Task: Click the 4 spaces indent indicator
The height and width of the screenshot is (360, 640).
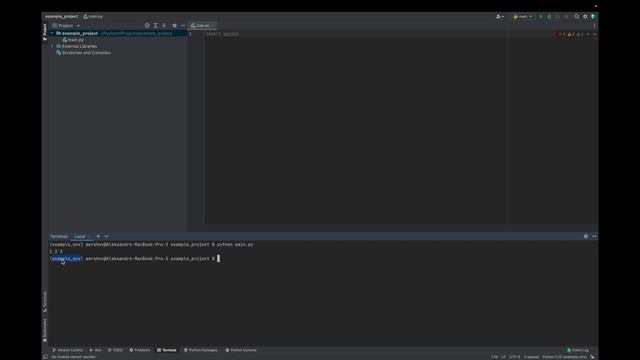Action: coord(531,357)
